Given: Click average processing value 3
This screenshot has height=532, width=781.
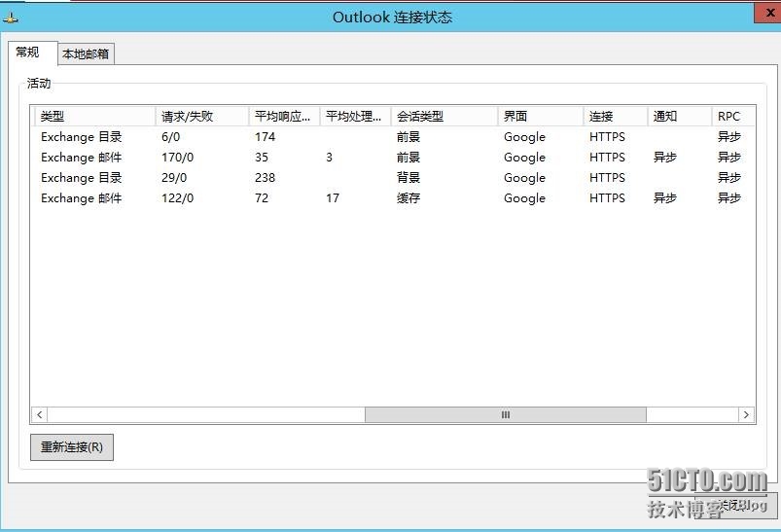Looking at the screenshot, I should tap(330, 158).
